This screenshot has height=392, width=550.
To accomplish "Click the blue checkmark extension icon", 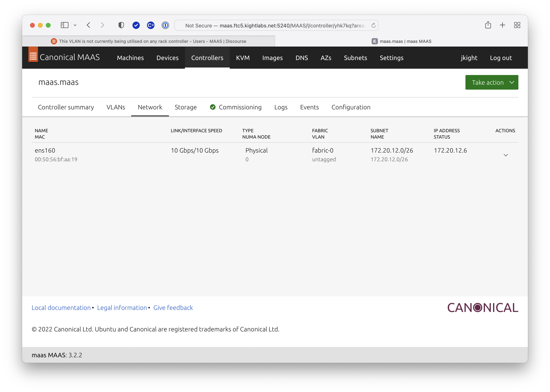I will [136, 25].
